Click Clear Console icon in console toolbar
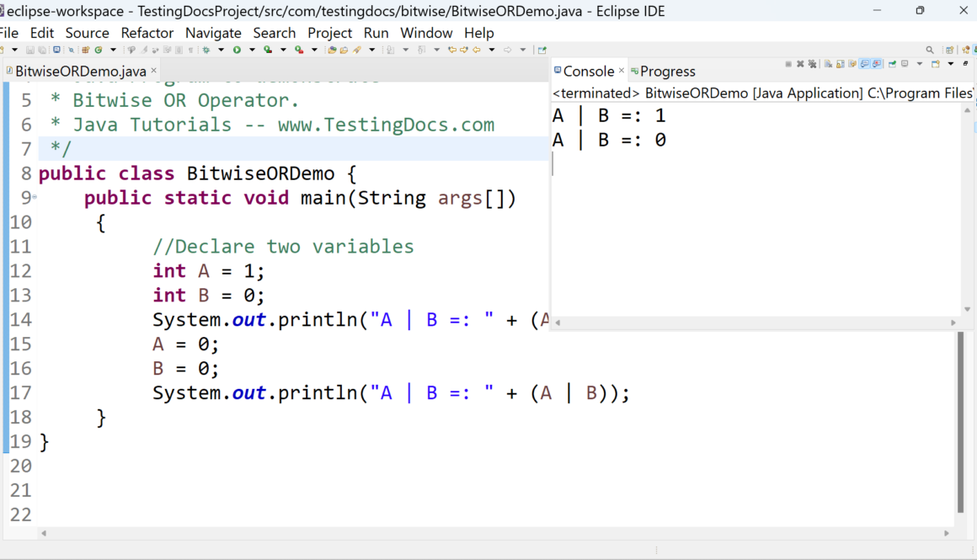 pyautogui.click(x=829, y=64)
